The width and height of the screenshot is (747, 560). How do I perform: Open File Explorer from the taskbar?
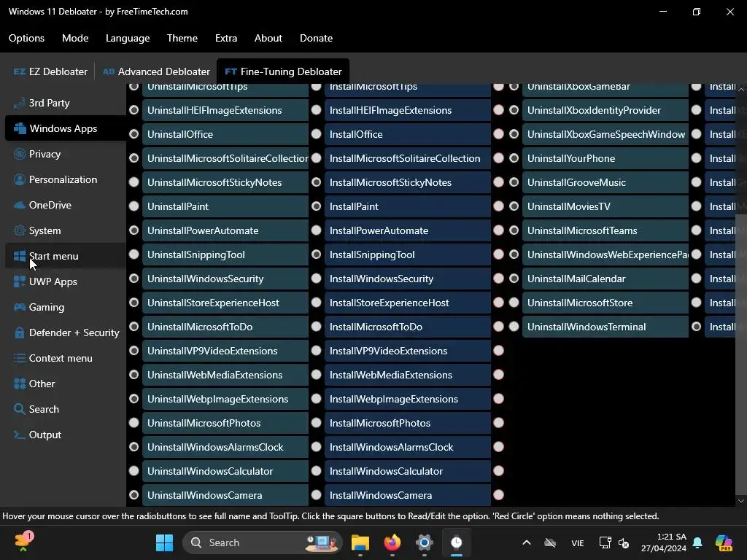pos(360,542)
